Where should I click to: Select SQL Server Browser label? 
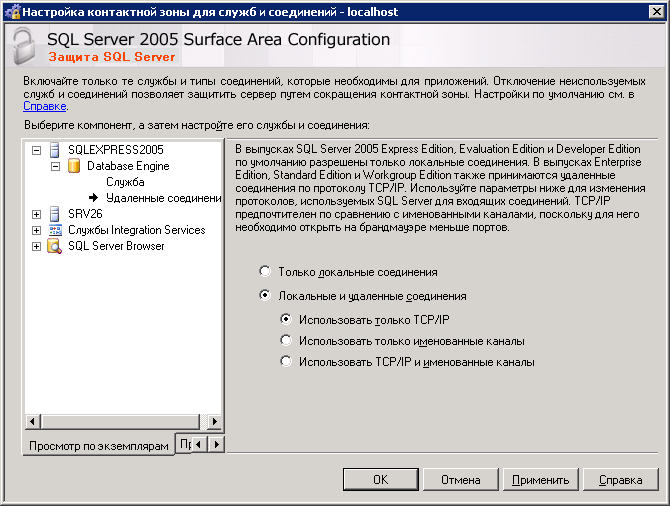pos(116,246)
